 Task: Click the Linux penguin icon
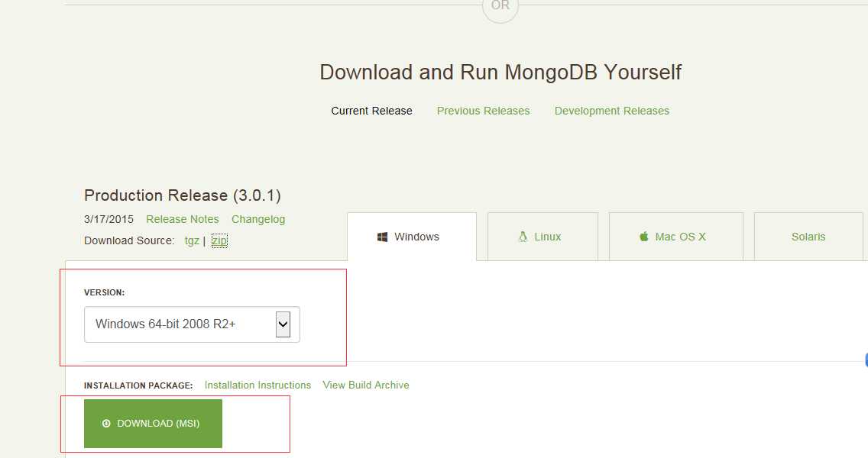523,237
